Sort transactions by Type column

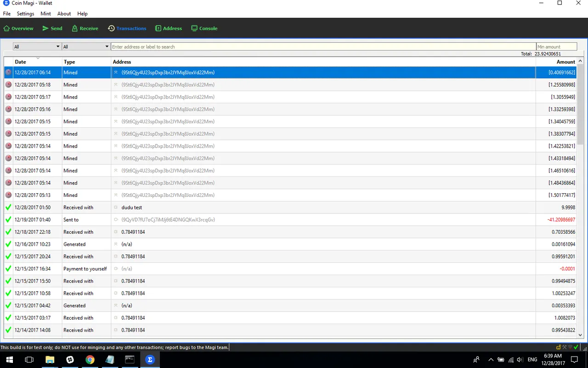pyautogui.click(x=86, y=62)
